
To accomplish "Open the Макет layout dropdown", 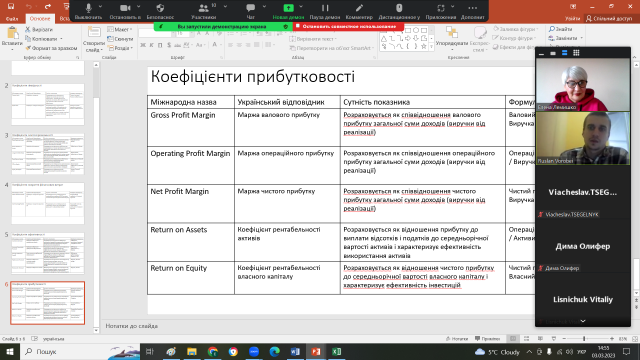I will (x=120, y=29).
